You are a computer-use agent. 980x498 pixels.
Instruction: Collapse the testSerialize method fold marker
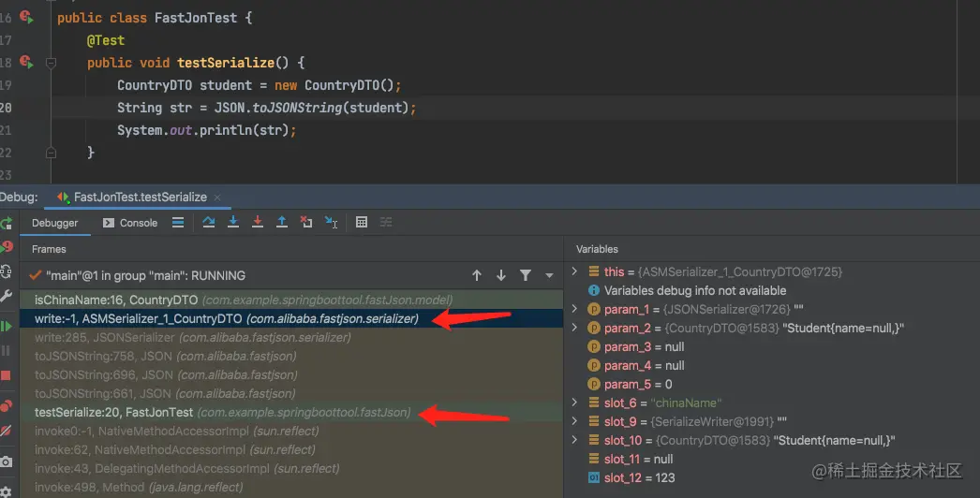[x=52, y=63]
